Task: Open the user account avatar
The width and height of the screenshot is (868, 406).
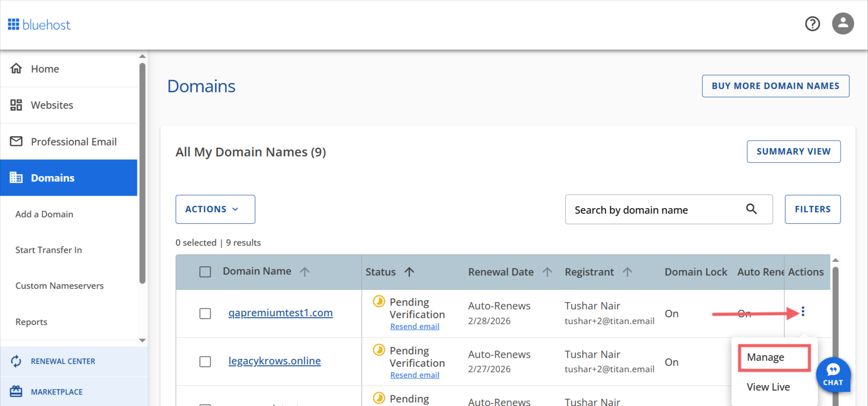Action: tap(843, 23)
